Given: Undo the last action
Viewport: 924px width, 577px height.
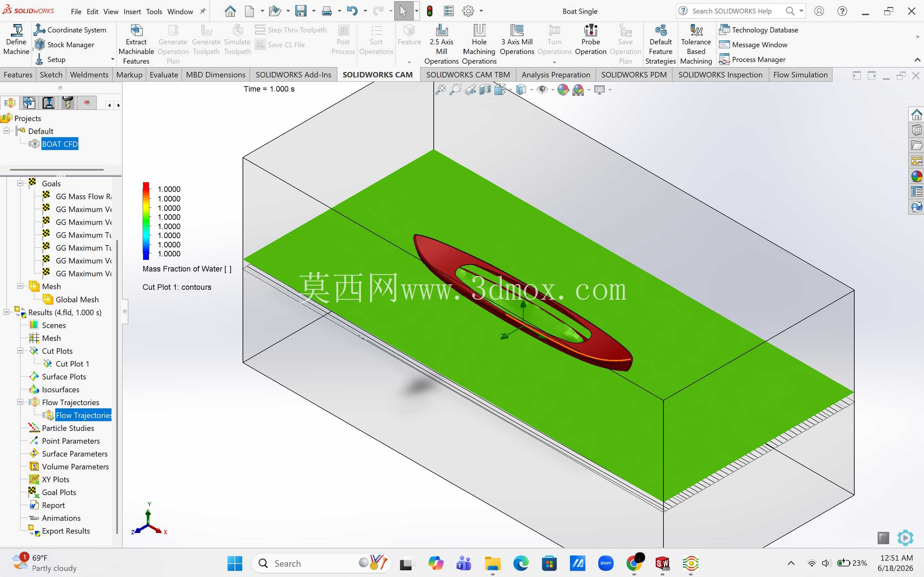Looking at the screenshot, I should (x=352, y=11).
